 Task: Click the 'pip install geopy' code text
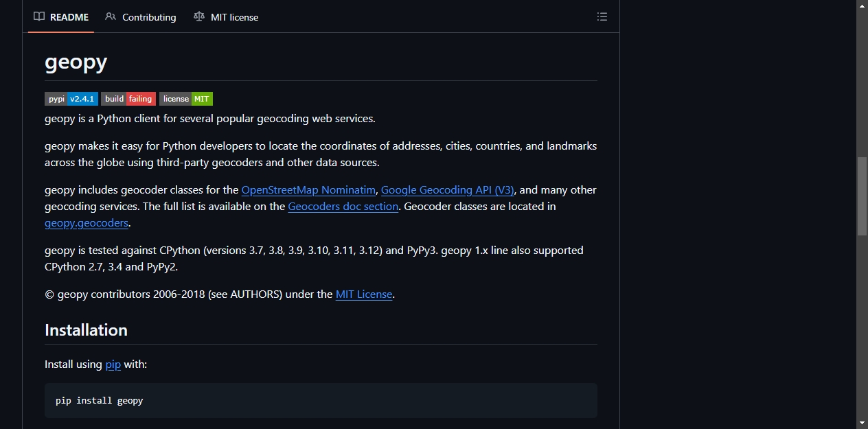click(100, 400)
